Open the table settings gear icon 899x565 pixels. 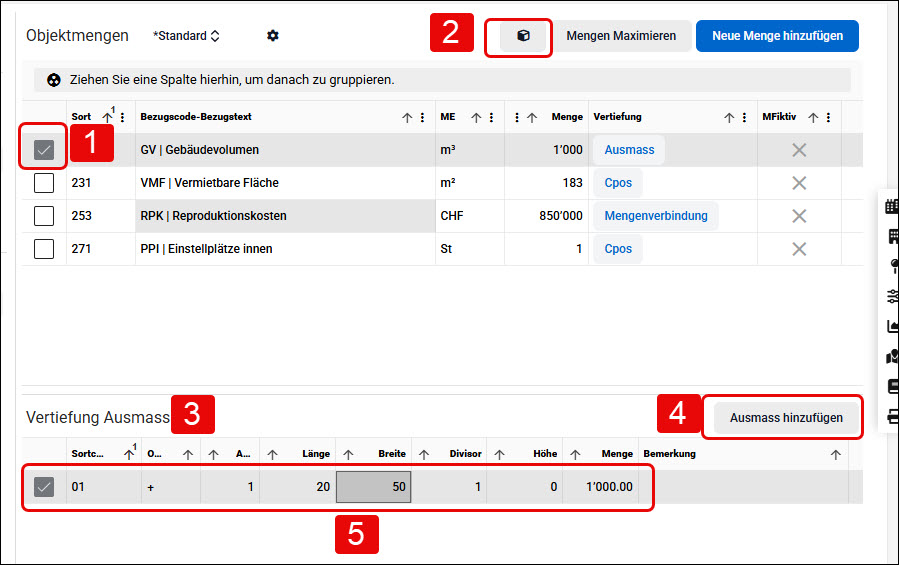pos(273,36)
